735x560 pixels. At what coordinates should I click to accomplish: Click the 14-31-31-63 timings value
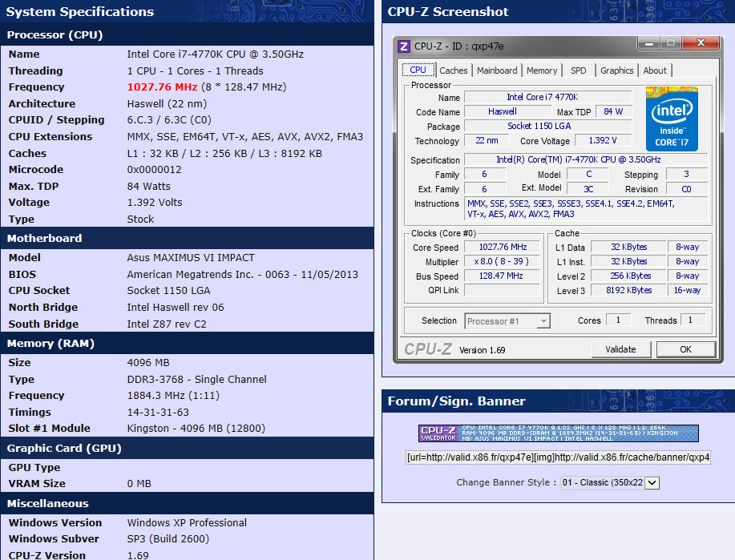[x=158, y=413]
